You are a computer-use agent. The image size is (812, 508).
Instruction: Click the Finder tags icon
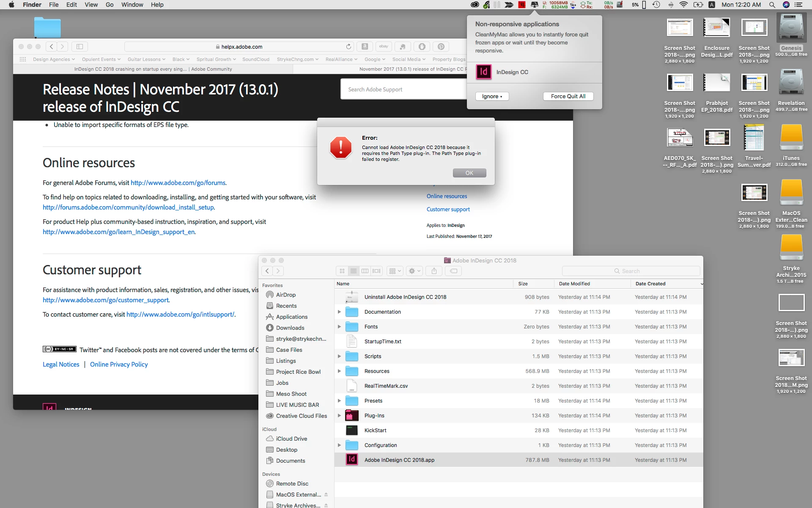[453, 271]
